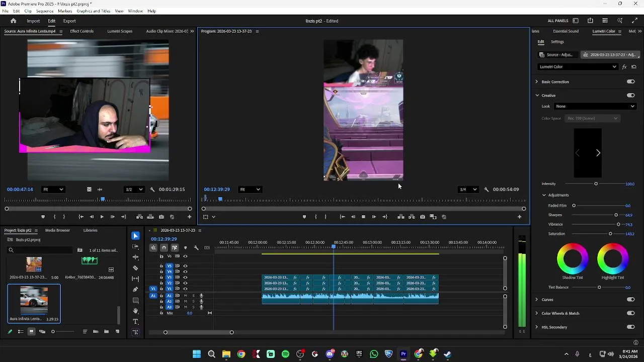This screenshot has height=362, width=644.
Task: Open the Graphics and Titles menu
Action: click(94, 11)
